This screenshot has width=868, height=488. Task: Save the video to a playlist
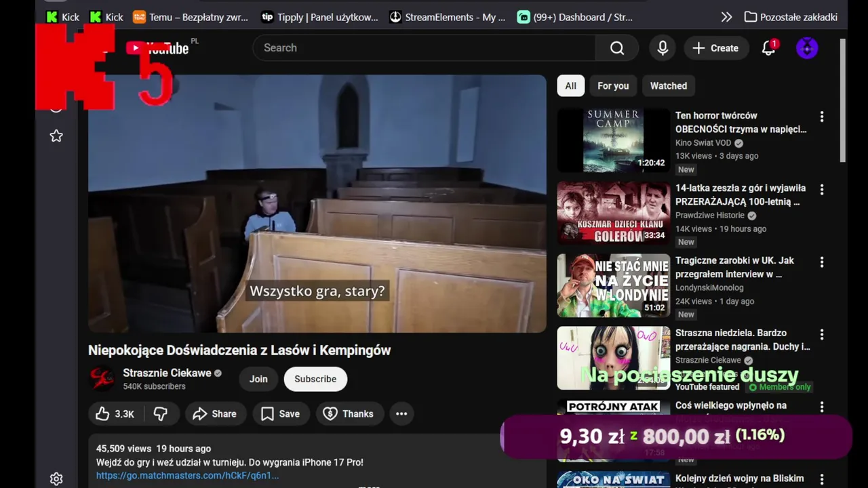281,413
